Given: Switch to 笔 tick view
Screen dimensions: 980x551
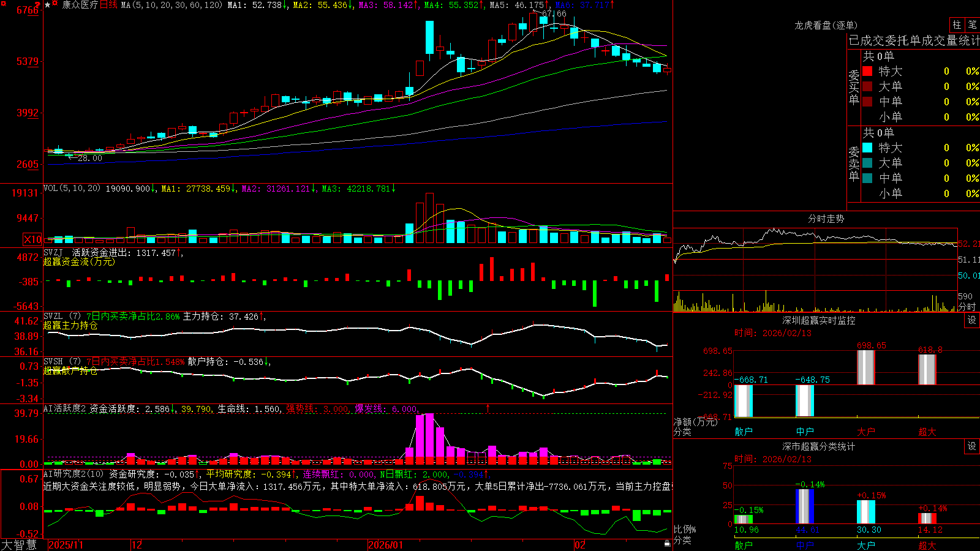Looking at the screenshot, I should [x=972, y=24].
